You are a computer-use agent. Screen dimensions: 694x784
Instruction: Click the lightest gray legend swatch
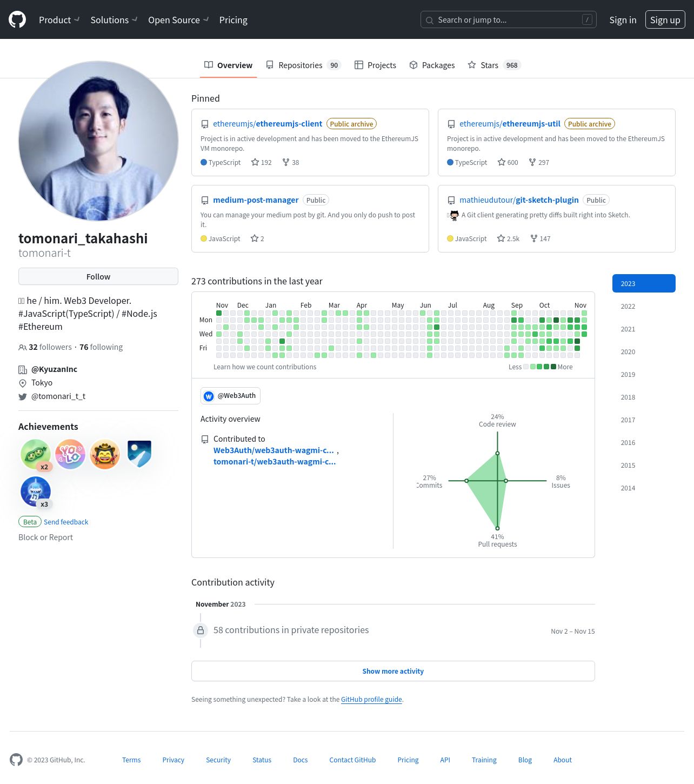click(525, 367)
